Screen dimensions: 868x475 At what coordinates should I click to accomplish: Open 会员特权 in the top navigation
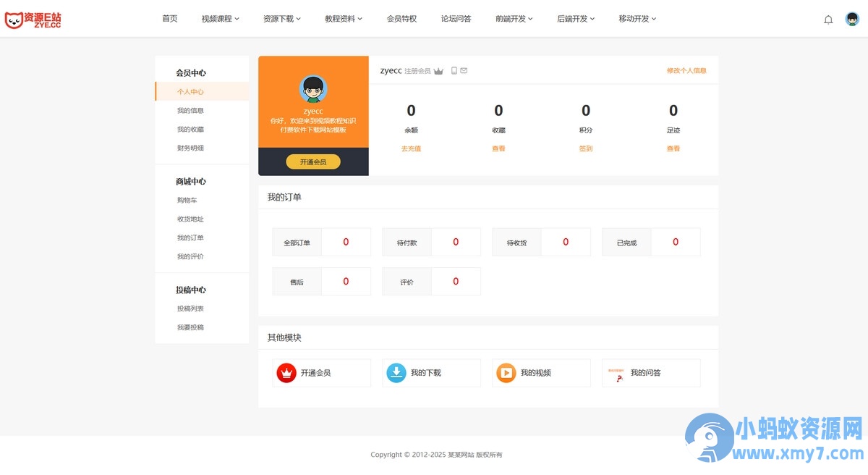click(x=402, y=19)
